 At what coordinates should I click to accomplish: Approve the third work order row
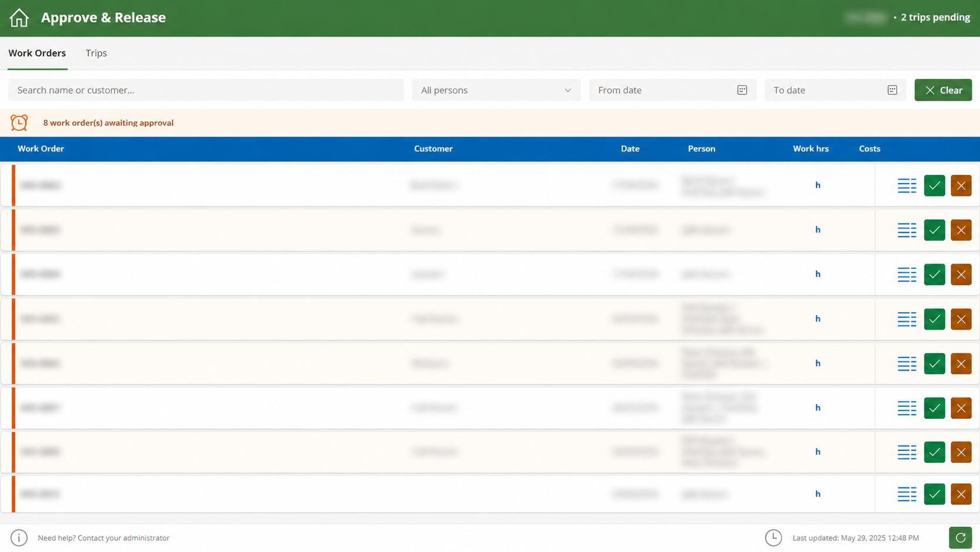934,274
